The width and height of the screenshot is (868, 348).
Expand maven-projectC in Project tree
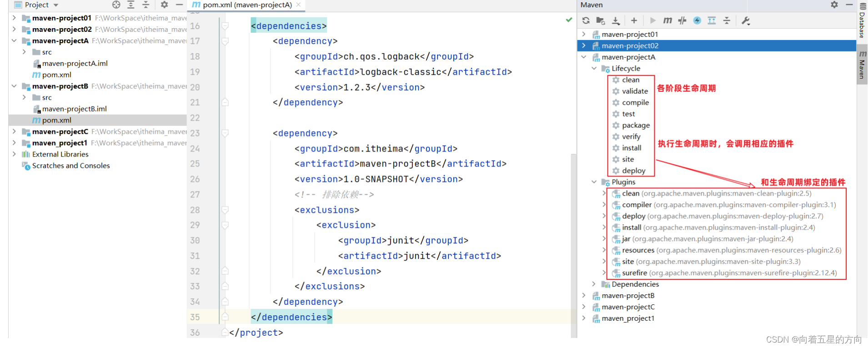[14, 131]
